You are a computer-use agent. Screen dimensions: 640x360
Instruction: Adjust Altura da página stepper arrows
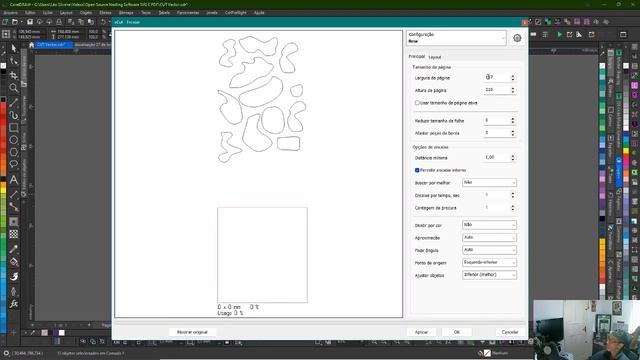(x=513, y=90)
